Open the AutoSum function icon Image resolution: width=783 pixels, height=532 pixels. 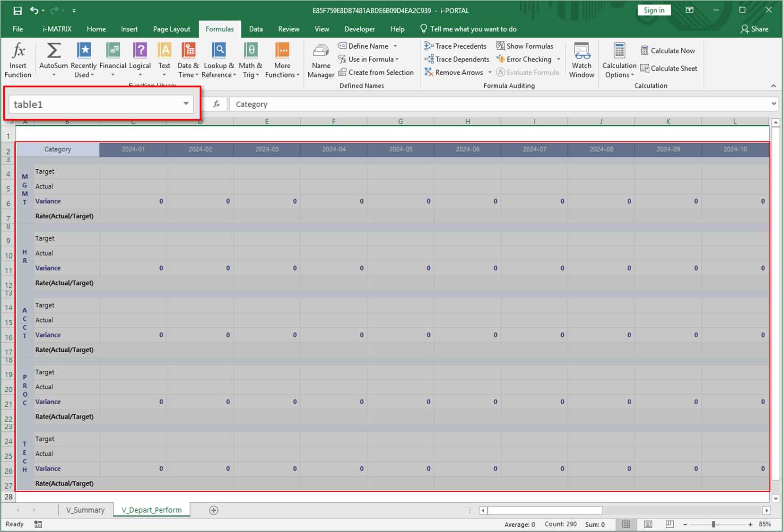pyautogui.click(x=53, y=60)
